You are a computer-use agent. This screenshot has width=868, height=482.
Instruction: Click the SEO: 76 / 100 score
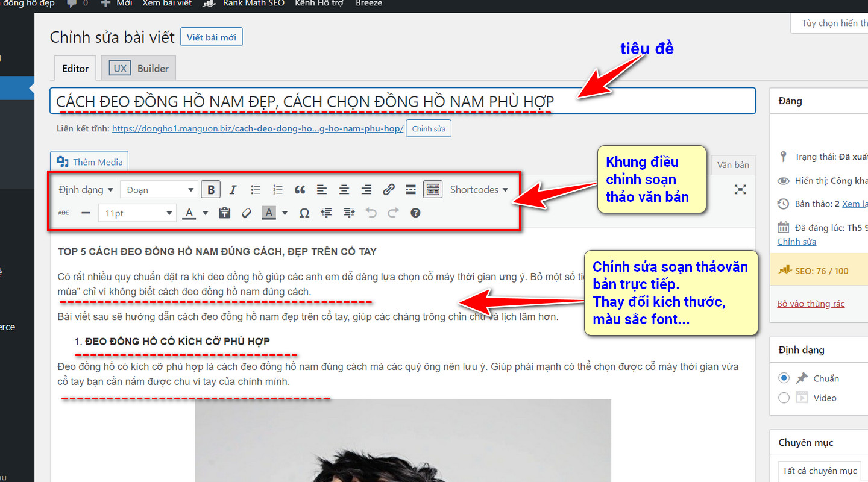click(x=822, y=271)
